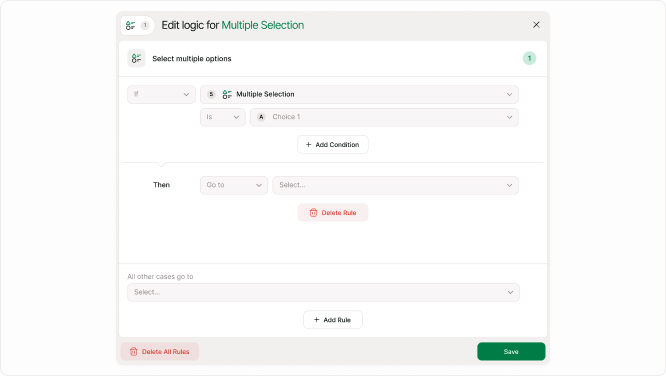This screenshot has width=666, height=376.
Task: Click the trash icon on Delete All Rules
Action: [x=134, y=352]
